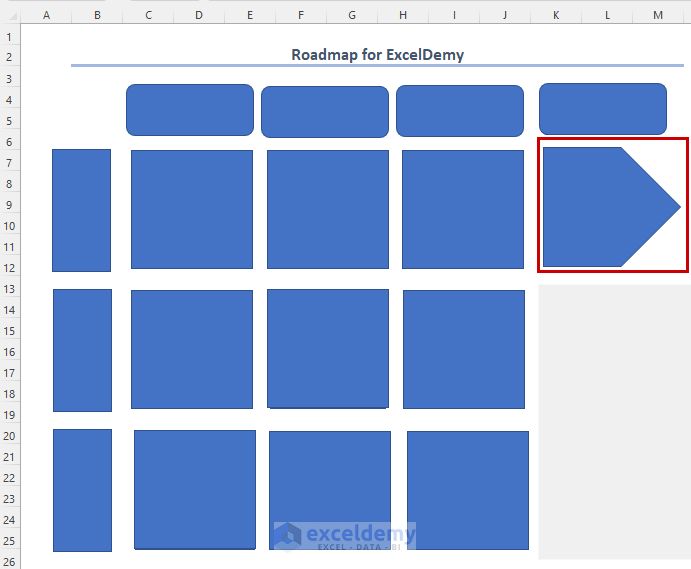
Task: Select column J header
Action: click(x=505, y=15)
